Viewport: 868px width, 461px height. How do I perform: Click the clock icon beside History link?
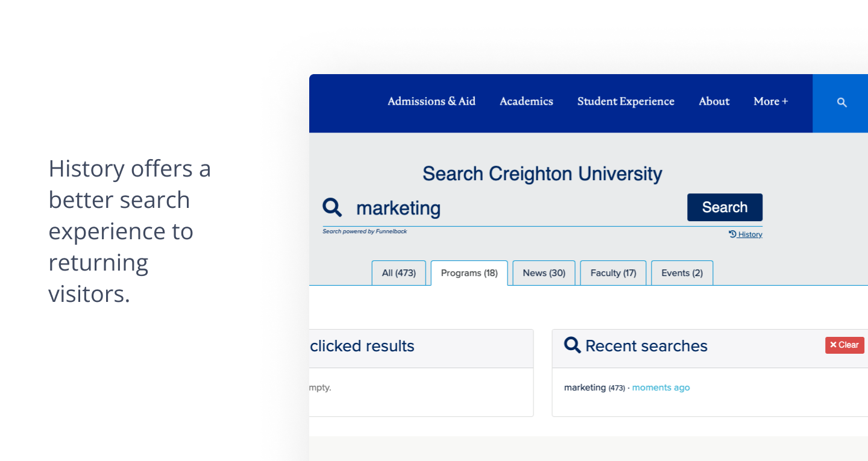pyautogui.click(x=732, y=234)
